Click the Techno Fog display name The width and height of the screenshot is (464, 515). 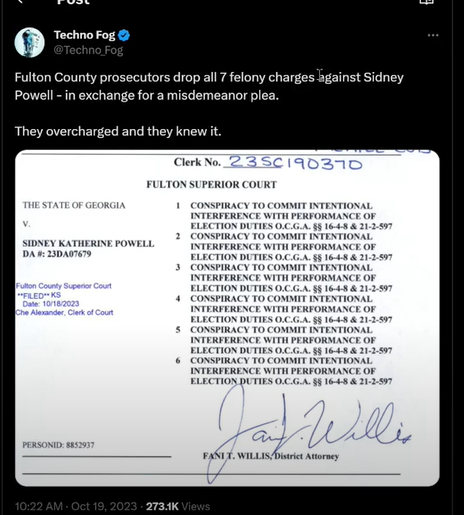[x=84, y=35]
